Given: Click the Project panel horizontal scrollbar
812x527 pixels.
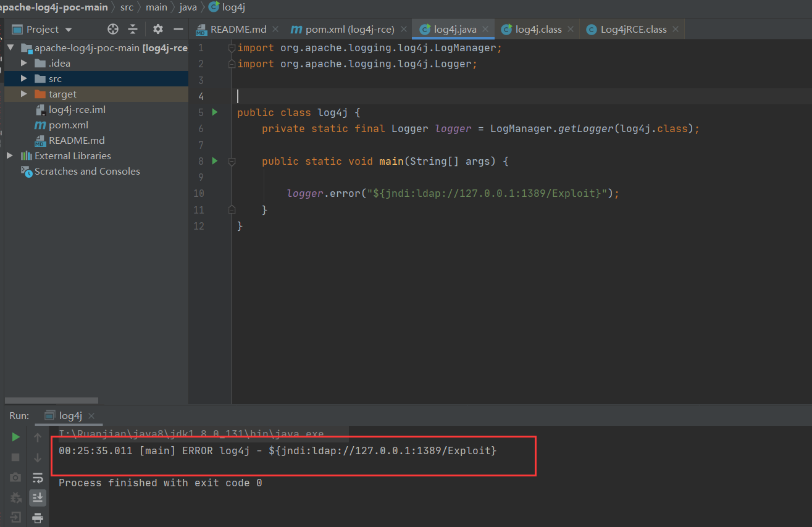Looking at the screenshot, I should [51, 400].
